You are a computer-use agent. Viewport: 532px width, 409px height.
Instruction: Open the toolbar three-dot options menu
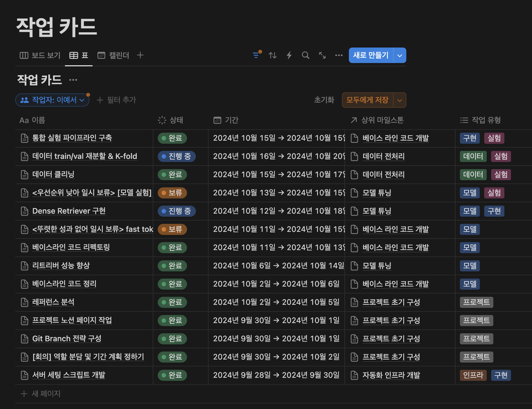pyautogui.click(x=339, y=55)
